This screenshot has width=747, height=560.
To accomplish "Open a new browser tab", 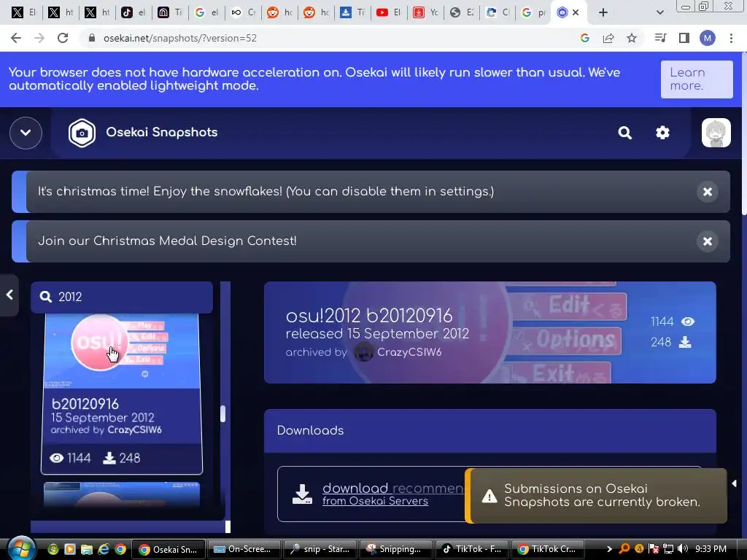I will [603, 12].
